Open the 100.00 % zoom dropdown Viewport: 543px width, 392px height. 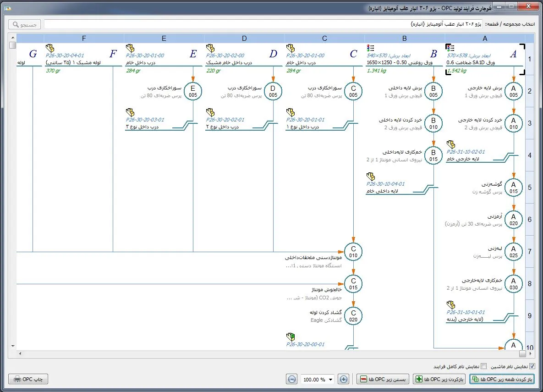[x=331, y=379]
